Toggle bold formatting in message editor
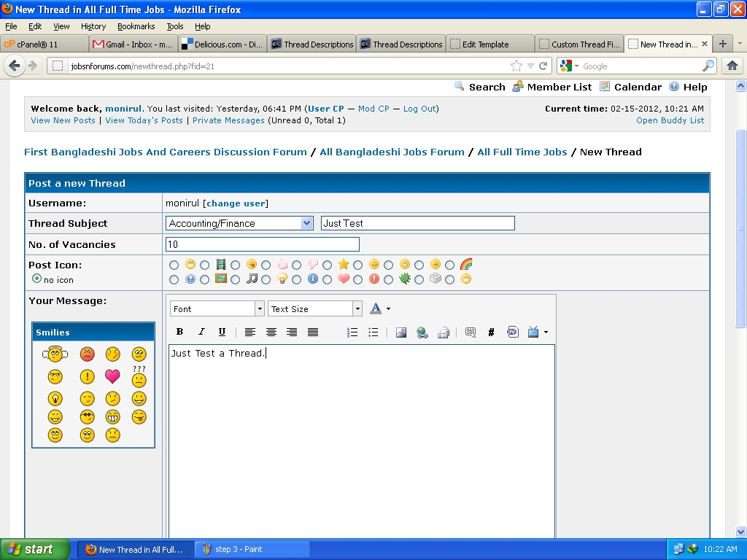The height and width of the screenshot is (560, 747). pyautogui.click(x=180, y=332)
